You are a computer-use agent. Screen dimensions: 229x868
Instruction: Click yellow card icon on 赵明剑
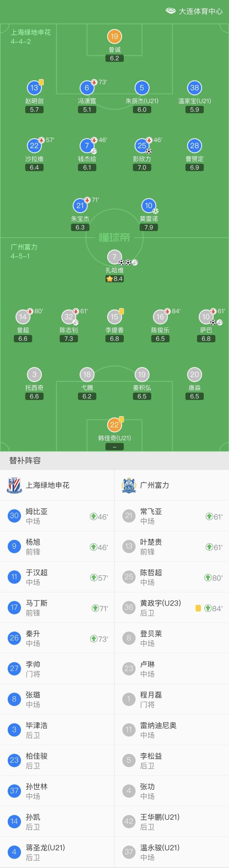[x=41, y=82]
